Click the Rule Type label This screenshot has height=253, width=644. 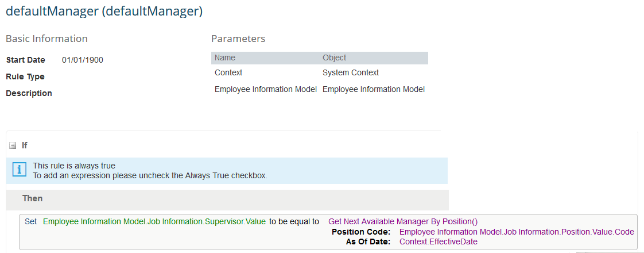click(25, 77)
